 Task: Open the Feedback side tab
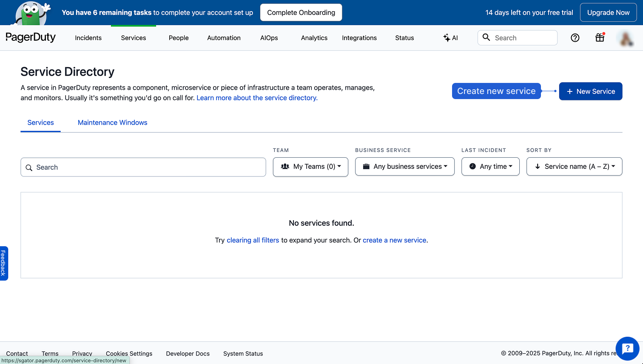tap(4, 263)
